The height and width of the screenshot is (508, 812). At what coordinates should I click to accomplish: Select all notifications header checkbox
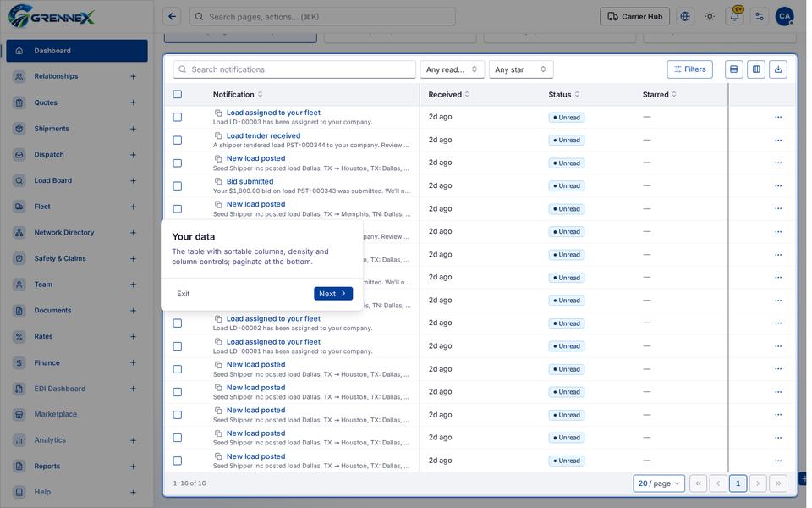click(x=177, y=94)
